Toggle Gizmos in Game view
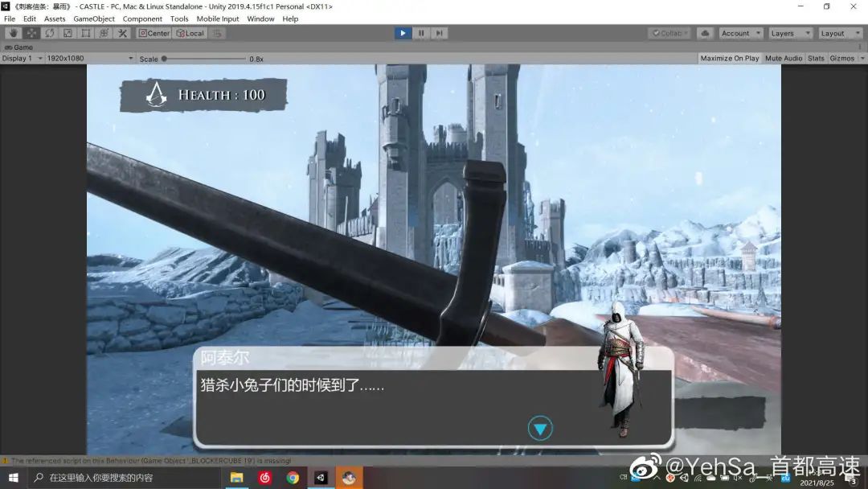The width and height of the screenshot is (868, 489). click(x=842, y=58)
